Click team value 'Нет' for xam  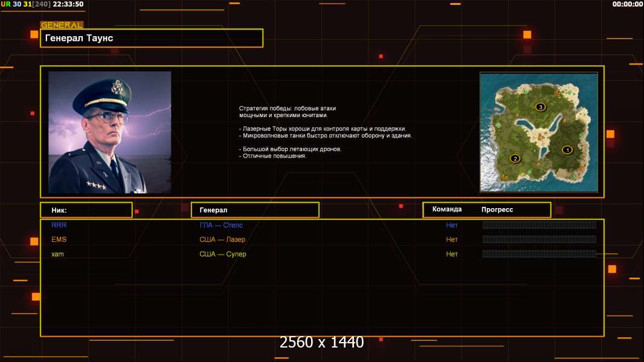pyautogui.click(x=452, y=254)
